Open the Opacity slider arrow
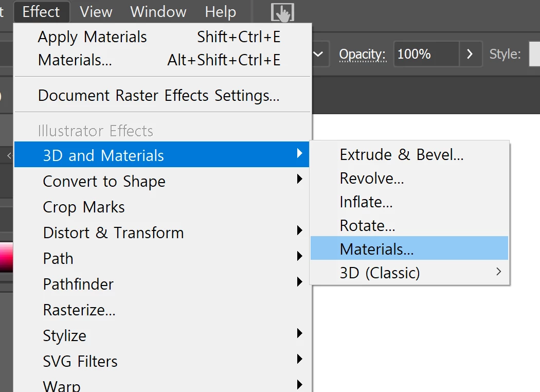Screen dimensions: 540x392 click(470, 54)
